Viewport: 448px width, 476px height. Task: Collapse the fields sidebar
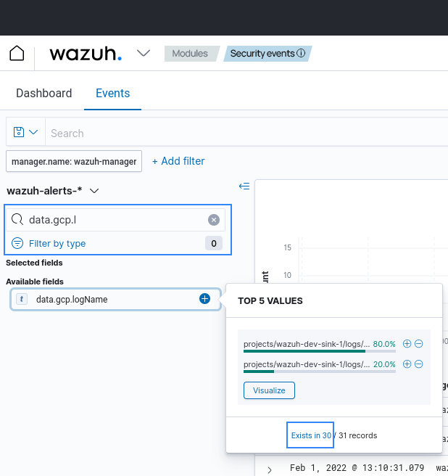(x=244, y=186)
